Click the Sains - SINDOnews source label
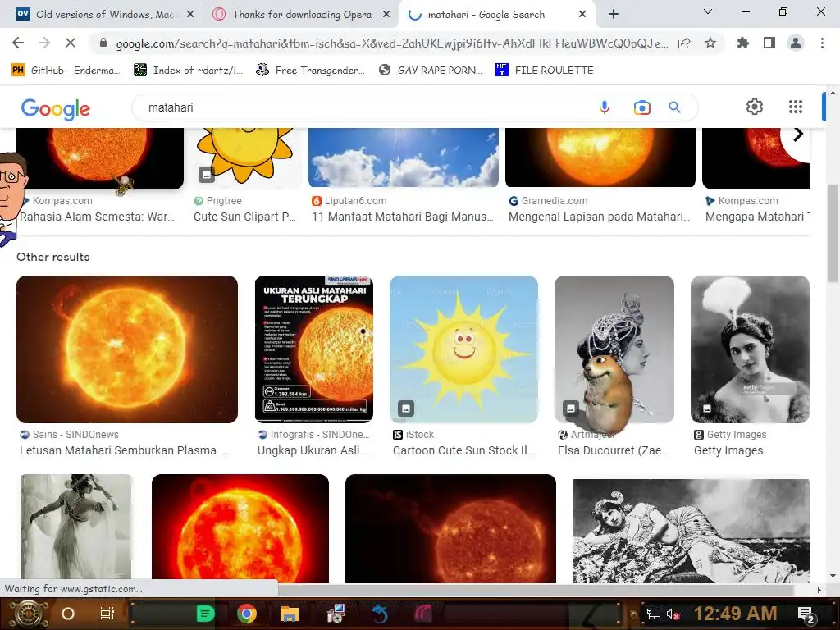 point(75,435)
